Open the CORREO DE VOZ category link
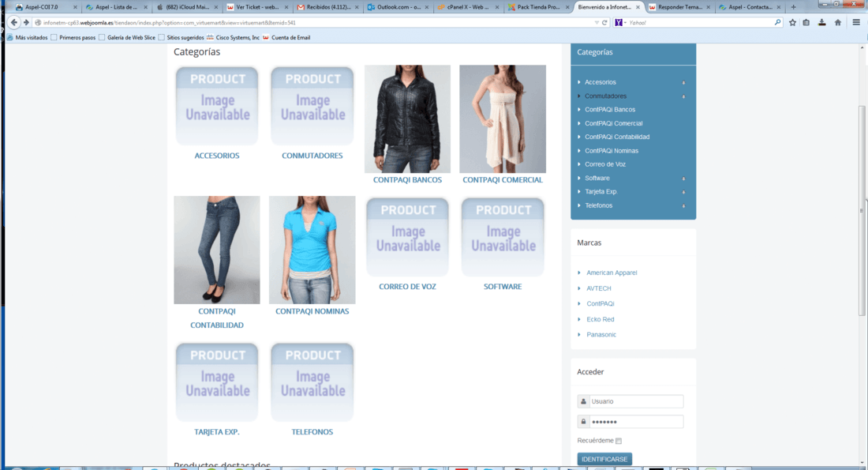This screenshot has width=868, height=470. click(407, 287)
